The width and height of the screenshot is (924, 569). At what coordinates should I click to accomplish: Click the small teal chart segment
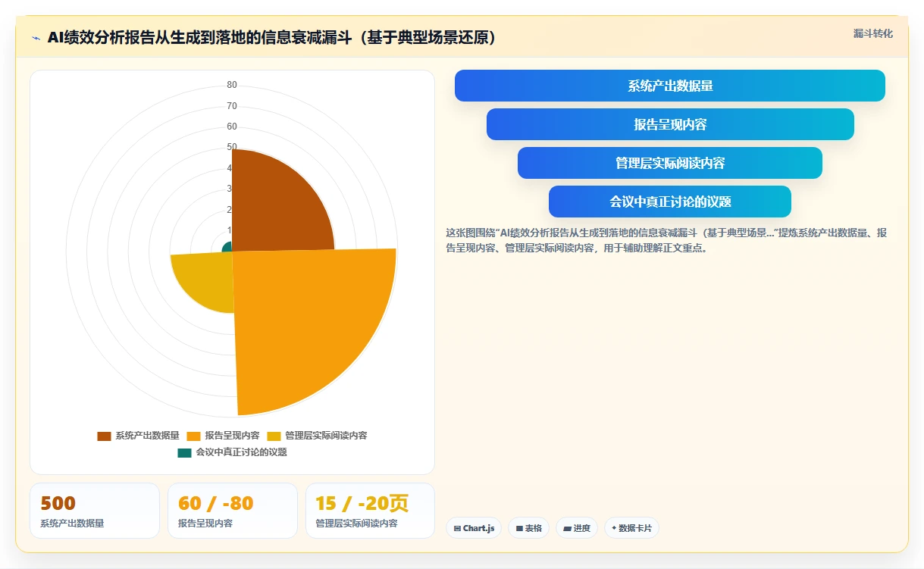pyautogui.click(x=227, y=246)
